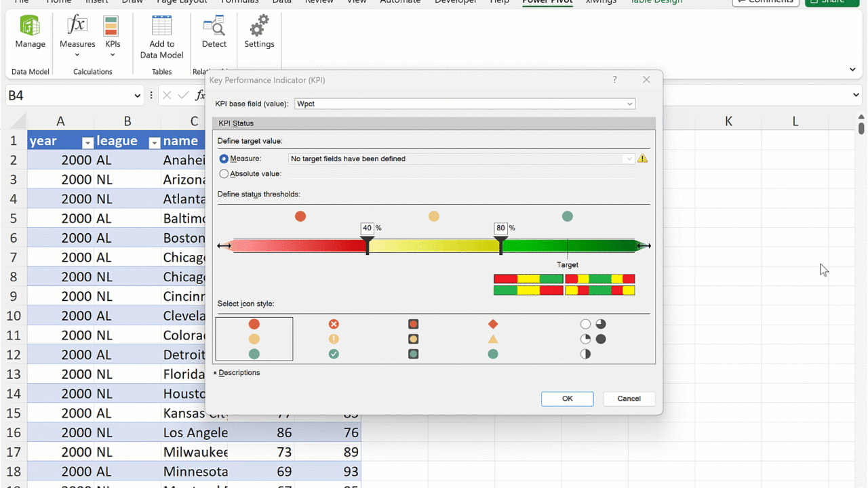Switch to the Power Pivot ribbon tab

pos(547,2)
